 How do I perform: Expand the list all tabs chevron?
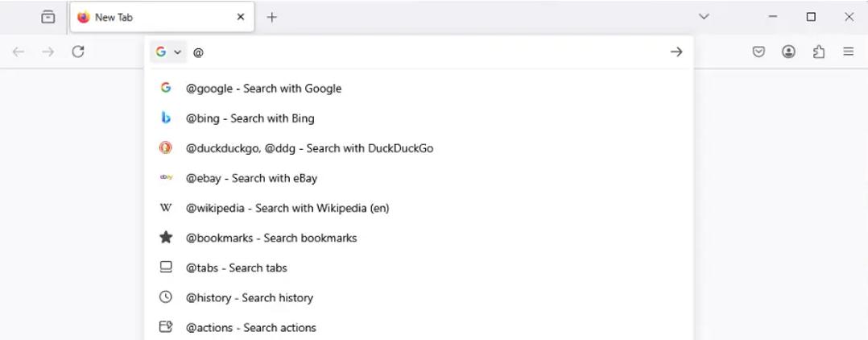coord(703,17)
